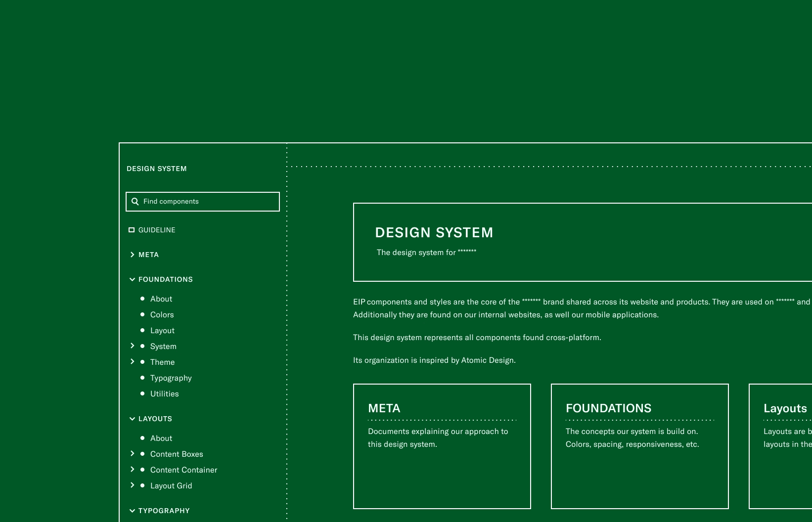Click the Find components search field

[x=203, y=202]
